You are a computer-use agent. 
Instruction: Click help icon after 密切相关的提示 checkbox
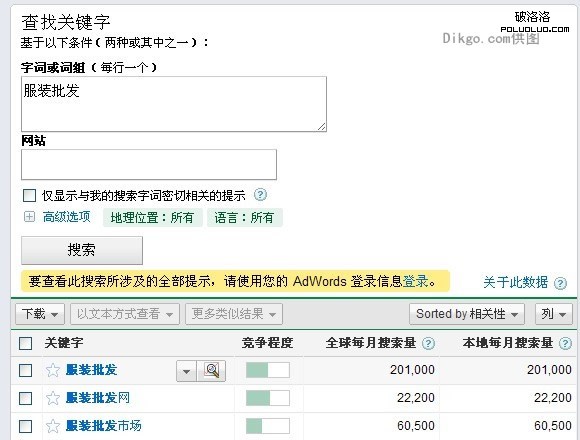[x=260, y=194]
